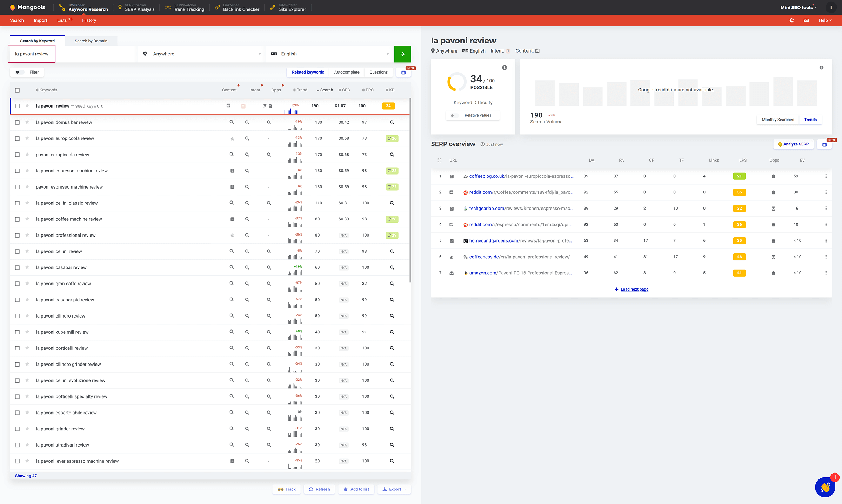Check la pavoni europiccola review checkbox
The height and width of the screenshot is (504, 842).
[17, 138]
